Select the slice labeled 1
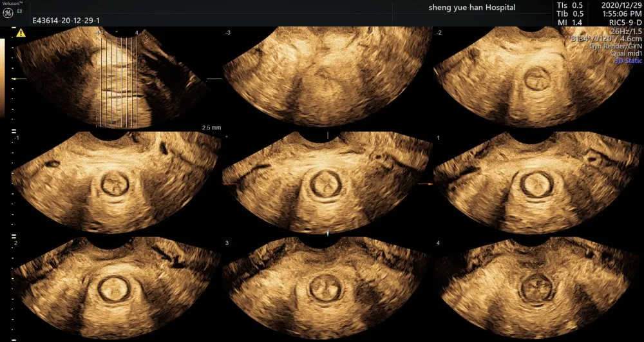This screenshot has height=342, width=644. point(539,183)
